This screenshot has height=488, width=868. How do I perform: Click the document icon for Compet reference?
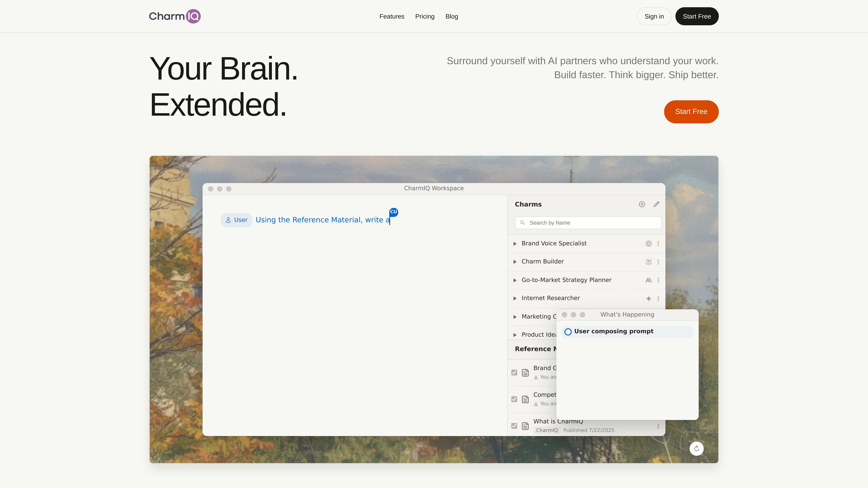[525, 399]
